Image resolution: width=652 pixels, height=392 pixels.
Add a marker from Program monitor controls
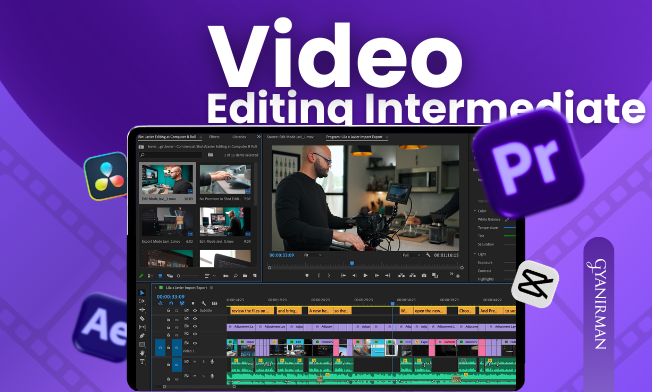(x=307, y=275)
